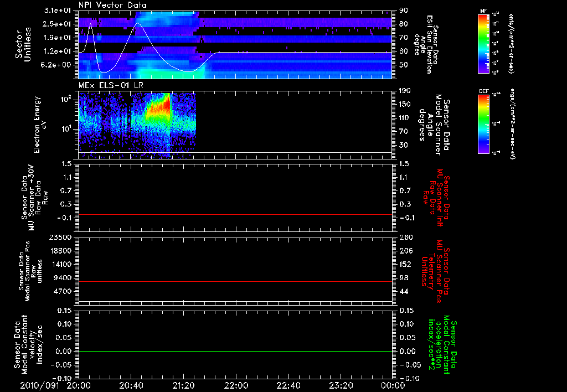Click the NPI Vector Data panel title
This screenshot has height=392, width=567.
[x=112, y=5]
